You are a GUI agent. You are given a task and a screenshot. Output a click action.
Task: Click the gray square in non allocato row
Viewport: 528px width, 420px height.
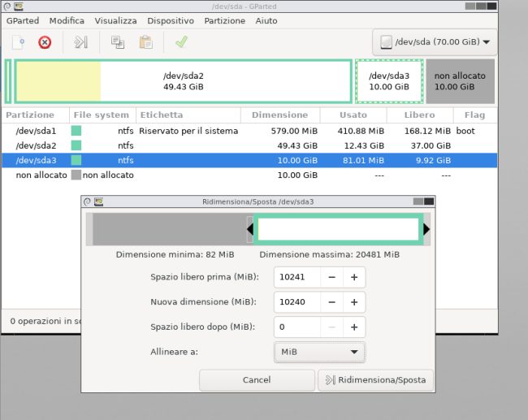pos(76,175)
